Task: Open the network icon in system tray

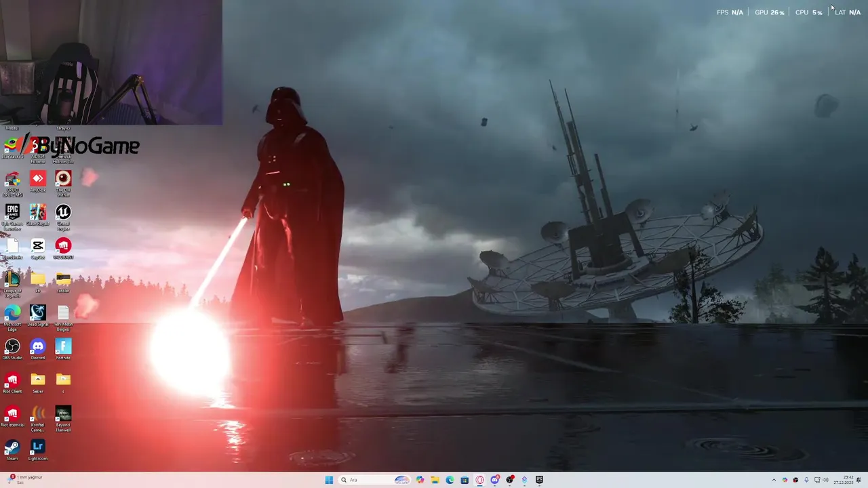Action: tap(816, 480)
